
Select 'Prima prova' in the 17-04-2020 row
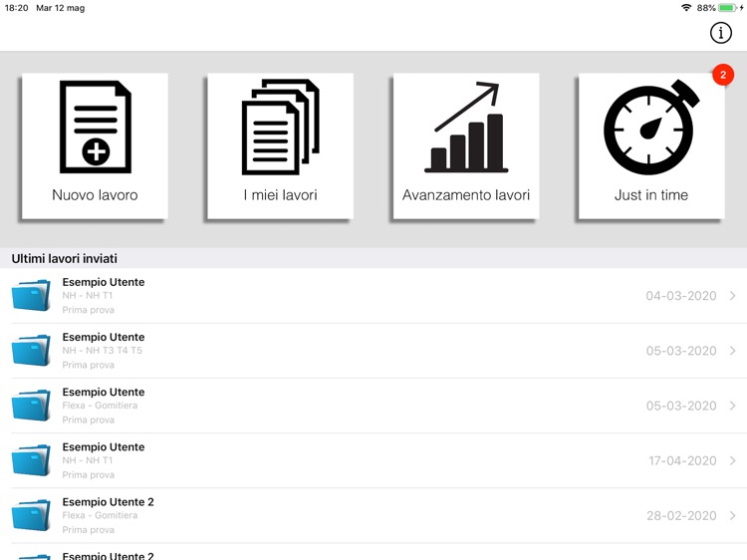(x=88, y=474)
